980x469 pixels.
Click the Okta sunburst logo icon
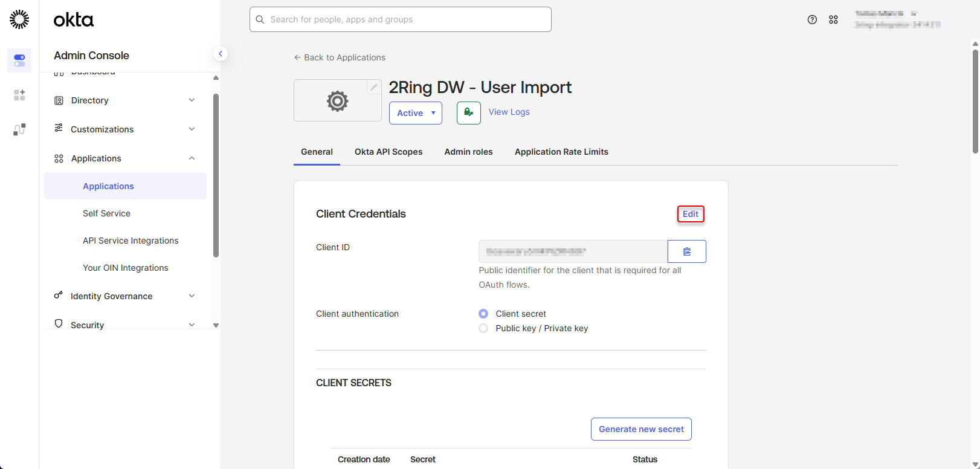click(19, 19)
